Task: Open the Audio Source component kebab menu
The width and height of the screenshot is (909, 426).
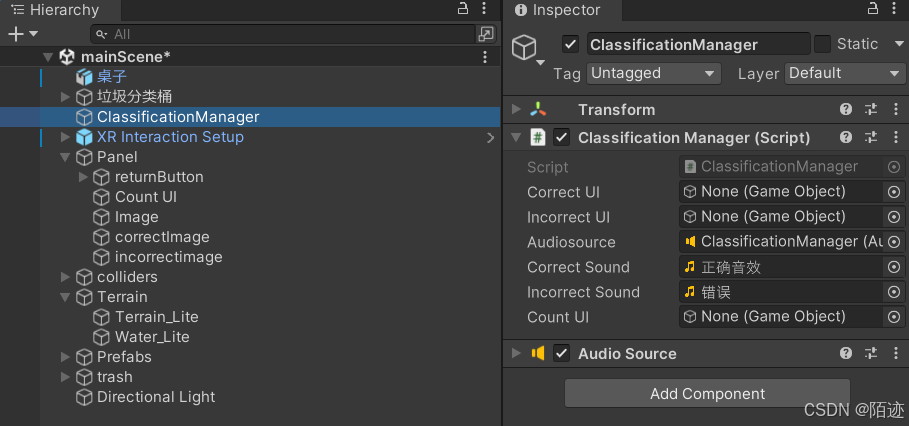Action: click(x=895, y=354)
